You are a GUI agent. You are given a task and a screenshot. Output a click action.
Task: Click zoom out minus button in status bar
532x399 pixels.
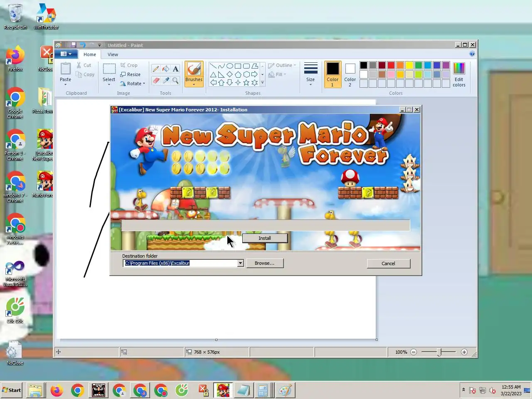tap(414, 352)
